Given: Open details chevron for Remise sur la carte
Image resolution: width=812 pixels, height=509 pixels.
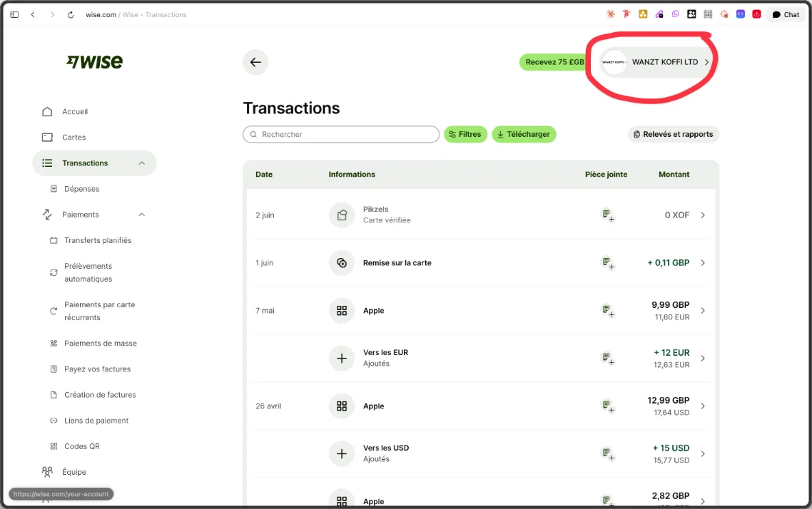Looking at the screenshot, I should pos(703,263).
